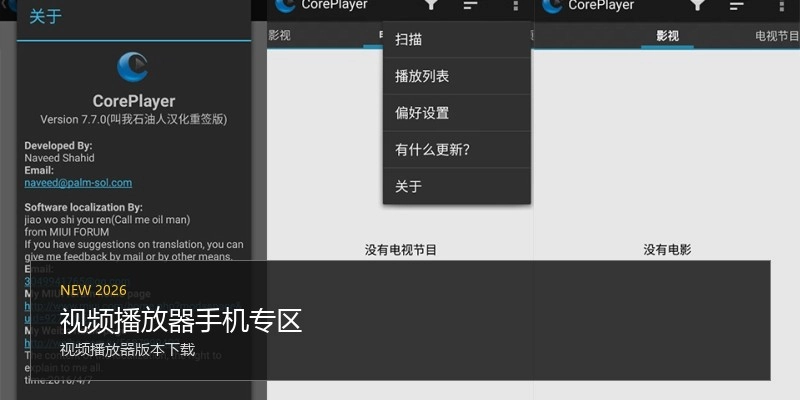Viewport: 800px width, 400px height.
Task: Click the NEW 2026 label on the banner
Action: coord(93,290)
